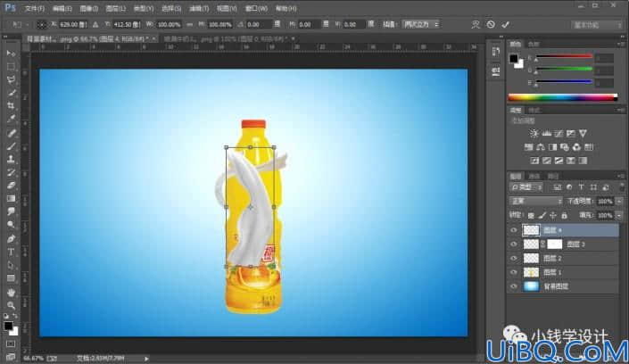Hide layer 图层 2
This screenshot has width=629, height=364.
[x=514, y=259]
